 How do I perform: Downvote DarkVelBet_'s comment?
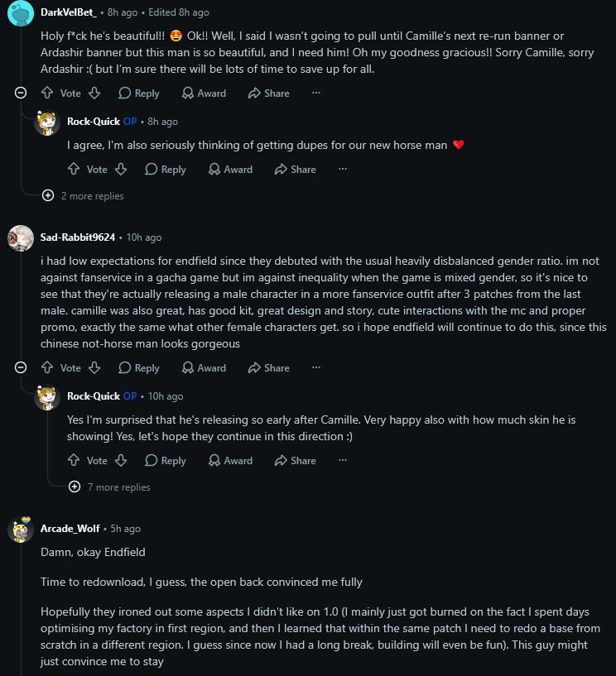coord(94,93)
